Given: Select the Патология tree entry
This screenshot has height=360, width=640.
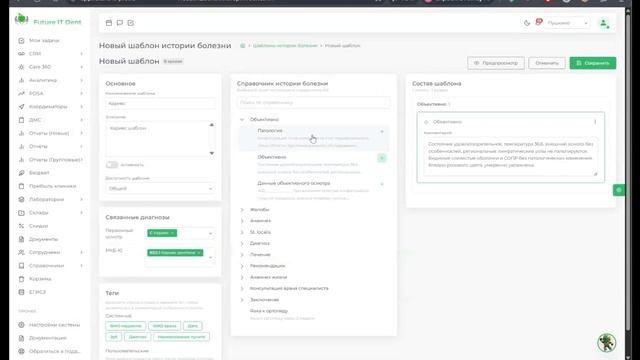Looking at the screenshot, I should point(313,138).
